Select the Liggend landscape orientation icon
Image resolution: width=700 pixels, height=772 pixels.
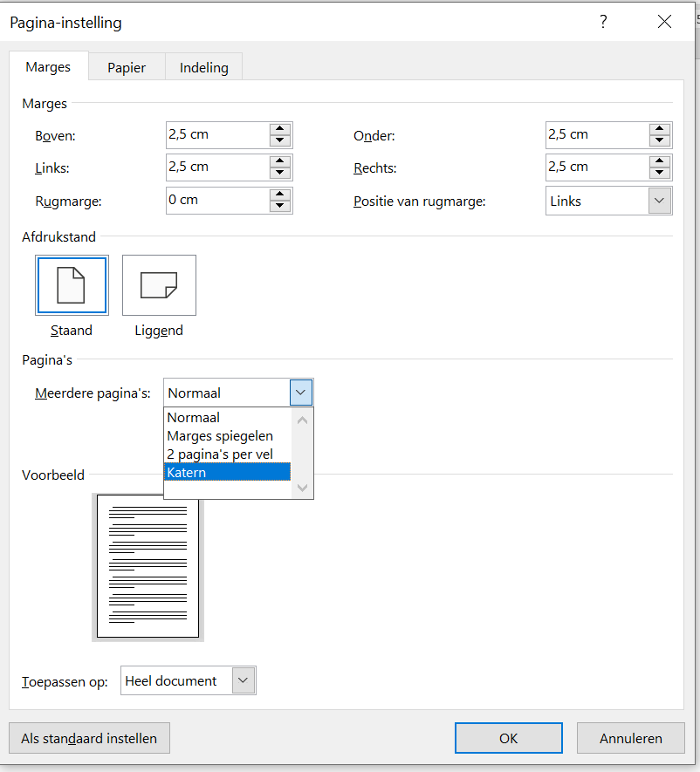pos(159,285)
